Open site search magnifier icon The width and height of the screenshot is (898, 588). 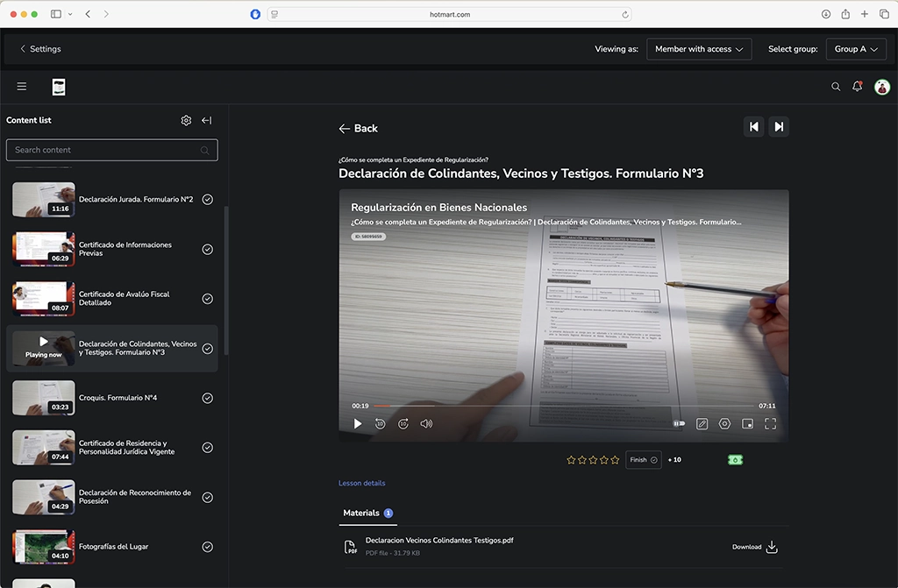[836, 87]
